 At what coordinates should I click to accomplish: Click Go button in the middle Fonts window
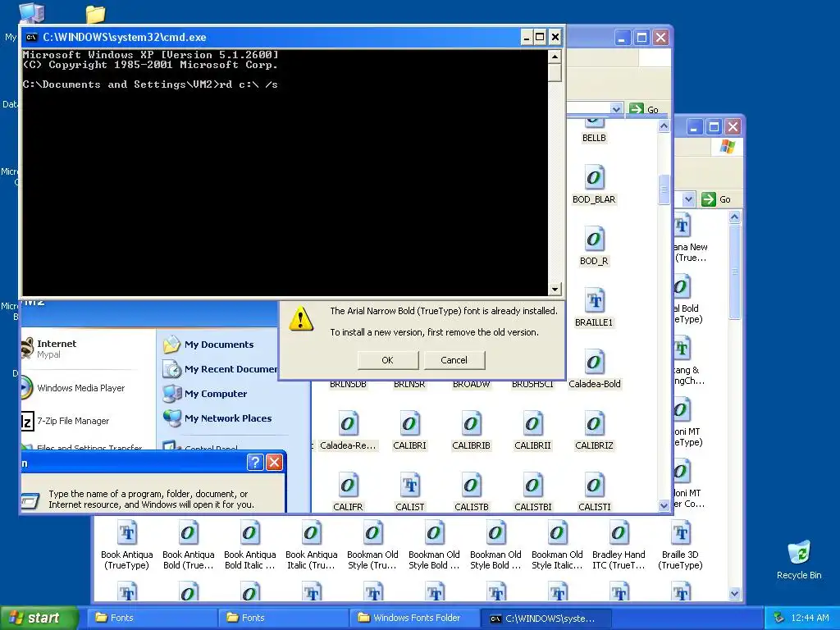645,109
